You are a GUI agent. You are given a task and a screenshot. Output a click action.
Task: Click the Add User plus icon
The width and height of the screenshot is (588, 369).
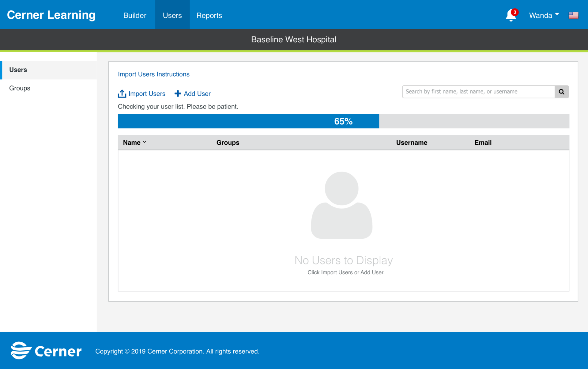point(178,93)
